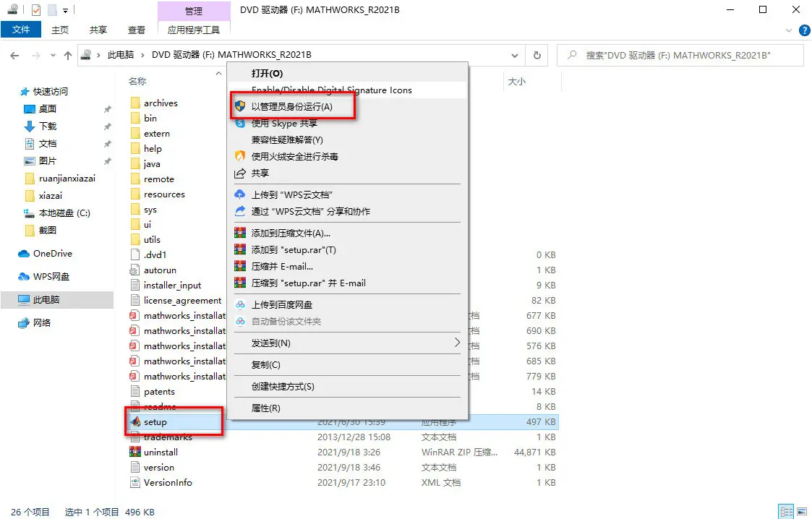Click the WPS share and collaborate icon
The width and height of the screenshot is (812, 519).
(240, 211)
